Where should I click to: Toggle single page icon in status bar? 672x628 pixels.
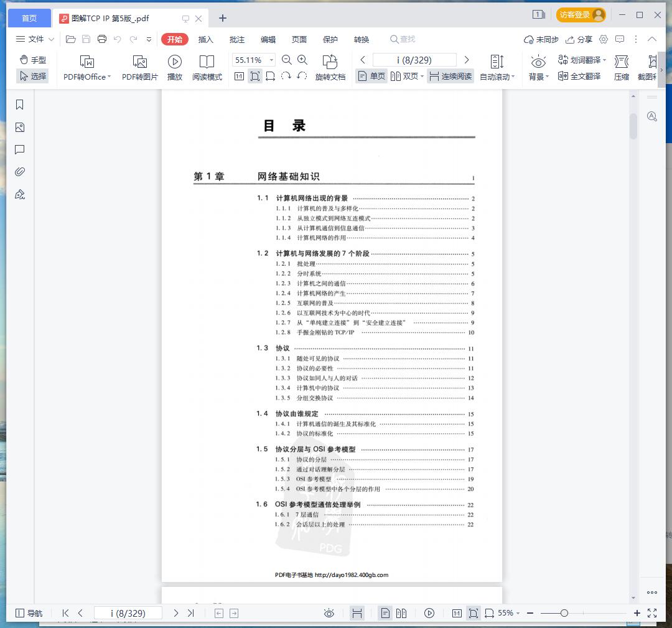click(x=385, y=613)
